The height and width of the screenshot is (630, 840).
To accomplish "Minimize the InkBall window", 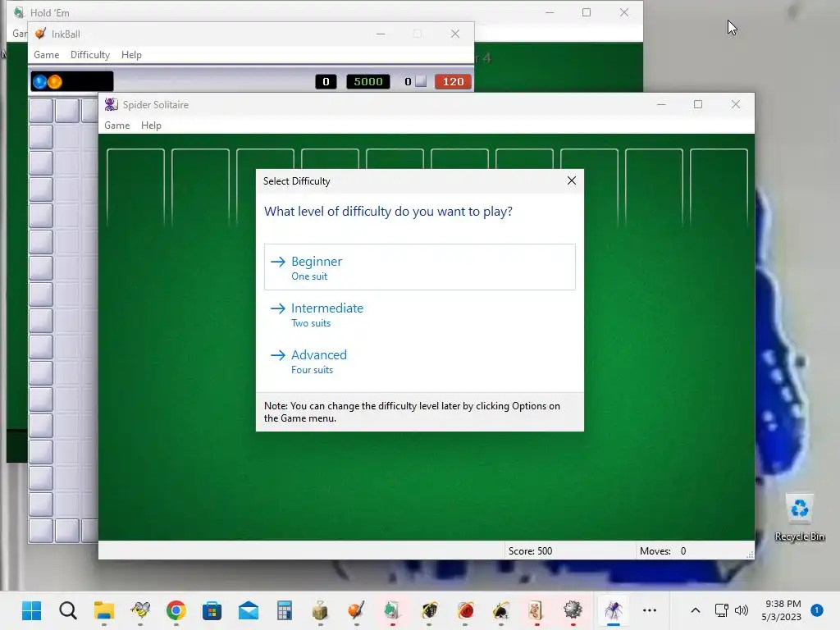I will [x=381, y=34].
